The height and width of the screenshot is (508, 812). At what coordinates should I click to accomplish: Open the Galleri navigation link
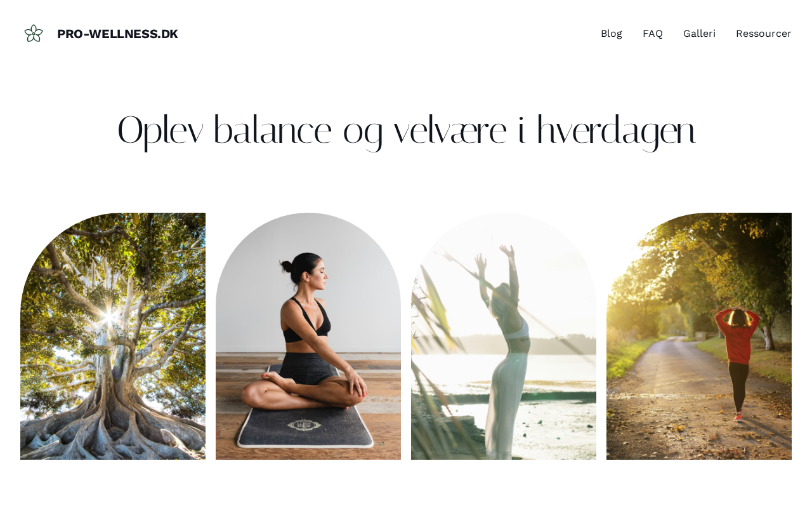[x=699, y=34]
